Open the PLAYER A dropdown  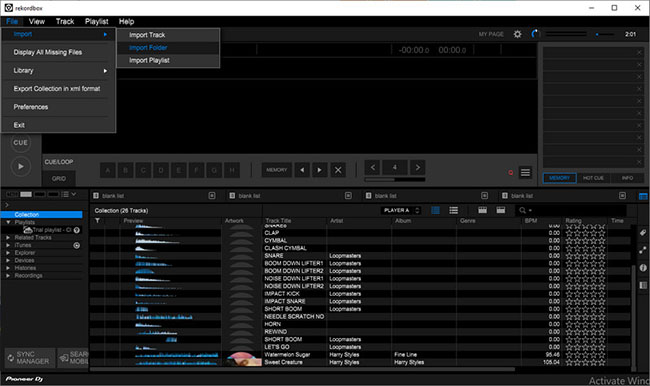401,210
